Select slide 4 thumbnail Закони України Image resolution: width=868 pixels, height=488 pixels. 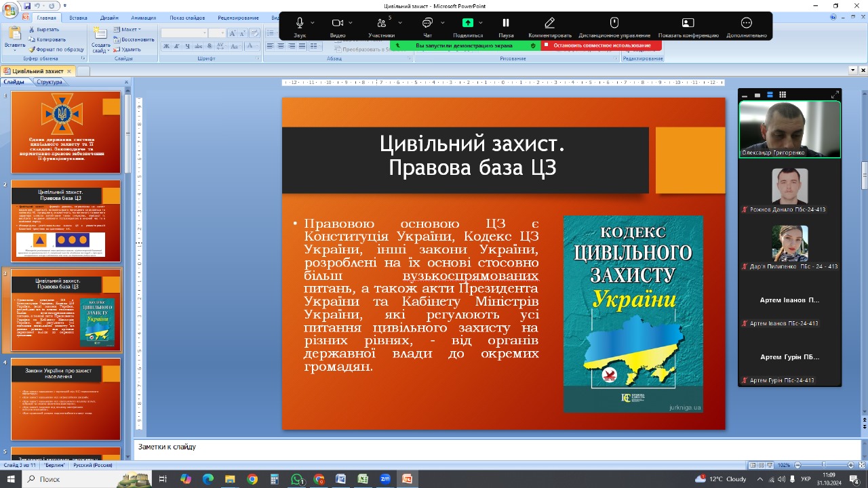pyautogui.click(x=66, y=399)
